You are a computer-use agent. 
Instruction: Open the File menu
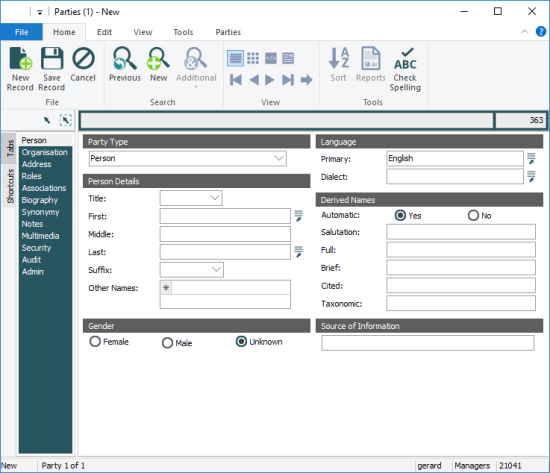click(21, 32)
